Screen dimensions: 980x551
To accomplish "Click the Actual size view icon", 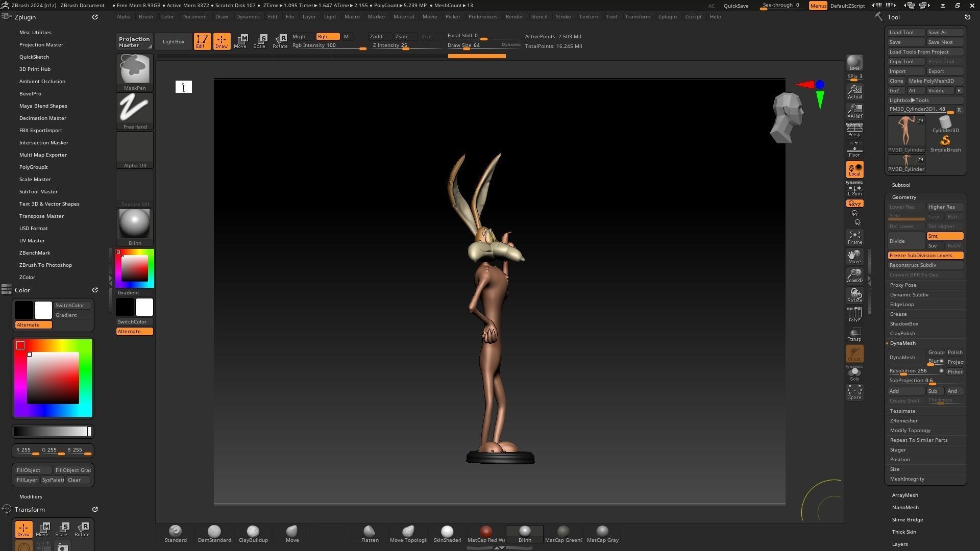I will (854, 92).
